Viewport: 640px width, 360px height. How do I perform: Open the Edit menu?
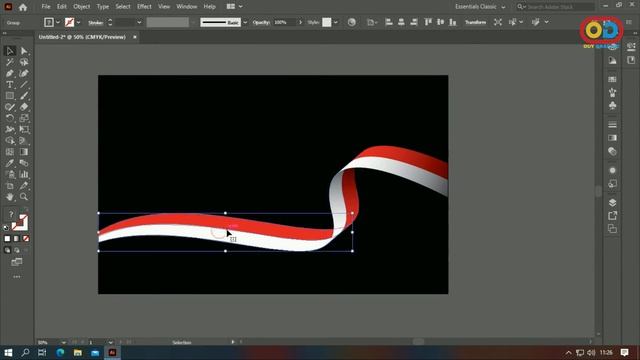62,7
